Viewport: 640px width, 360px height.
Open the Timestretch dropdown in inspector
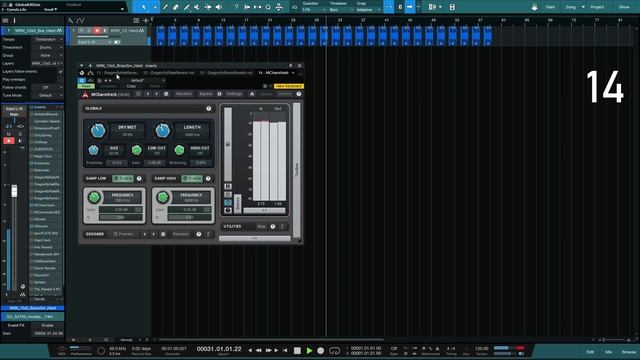(x=48, y=47)
